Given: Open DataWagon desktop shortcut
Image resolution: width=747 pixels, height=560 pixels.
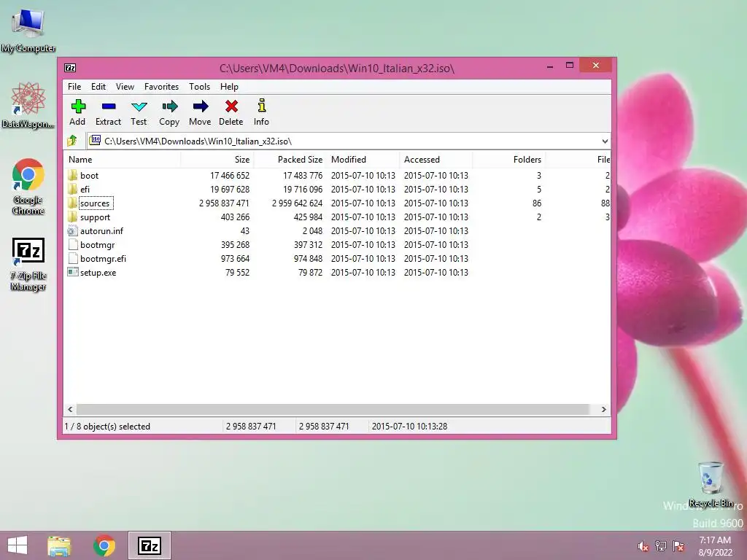Looking at the screenshot, I should coord(28,105).
